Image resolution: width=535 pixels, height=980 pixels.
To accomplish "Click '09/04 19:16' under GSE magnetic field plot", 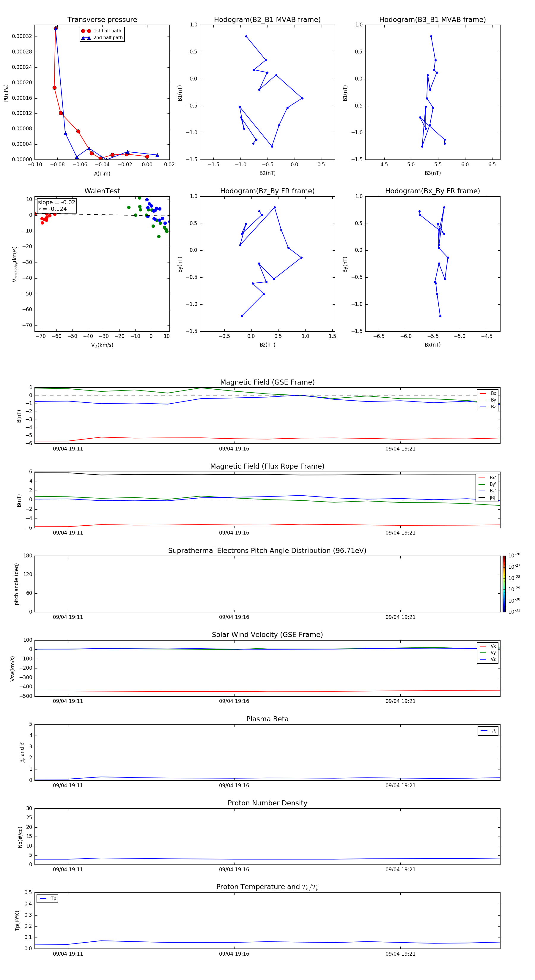I will [234, 449].
